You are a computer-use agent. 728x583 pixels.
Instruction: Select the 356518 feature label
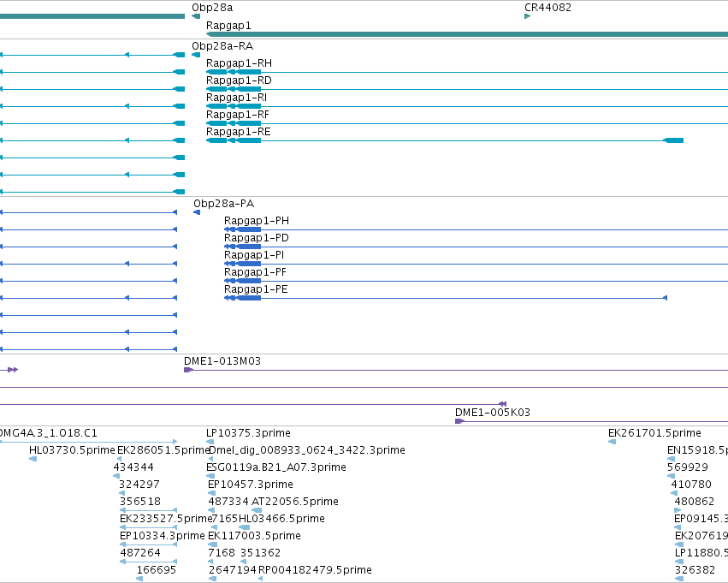click(140, 502)
